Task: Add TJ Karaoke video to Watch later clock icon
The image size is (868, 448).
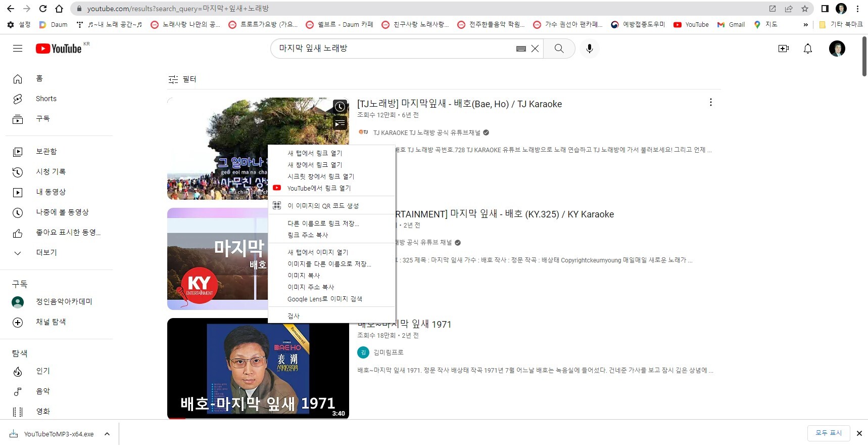Action: pos(340,107)
